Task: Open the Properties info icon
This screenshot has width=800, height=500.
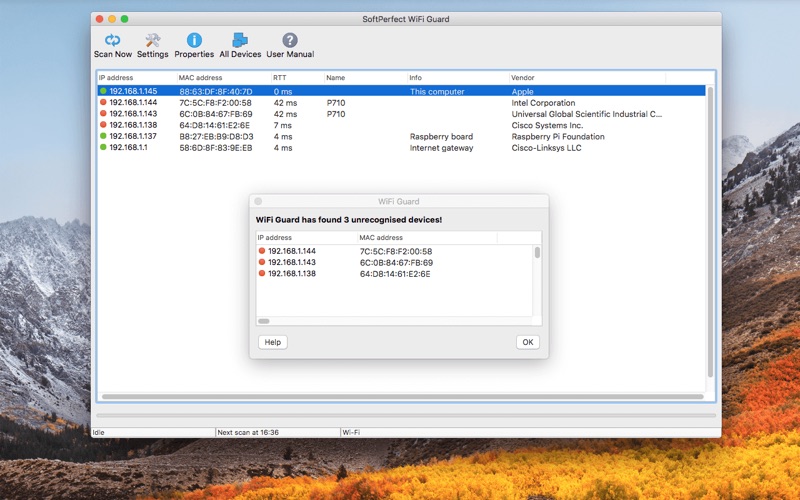Action: [x=194, y=41]
